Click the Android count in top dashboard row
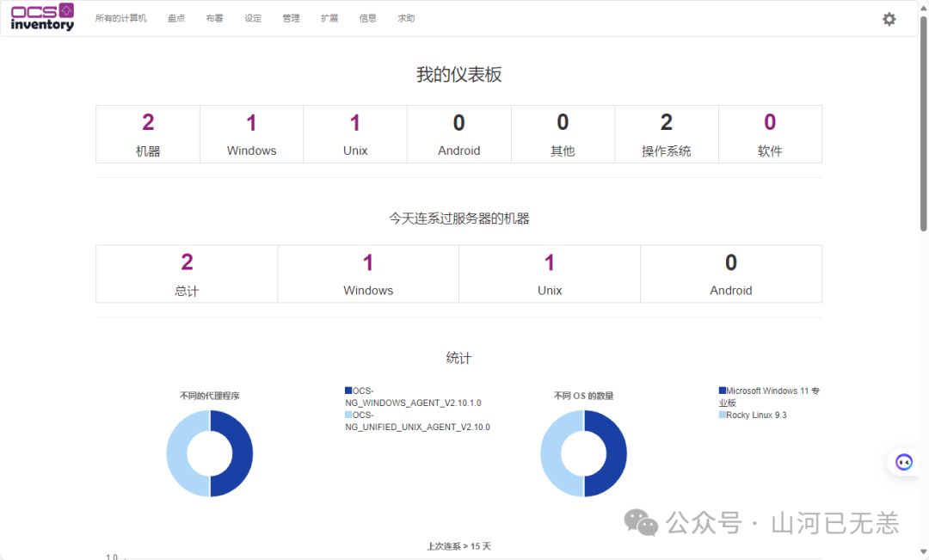Viewport: 929px width, 560px height. [x=459, y=123]
